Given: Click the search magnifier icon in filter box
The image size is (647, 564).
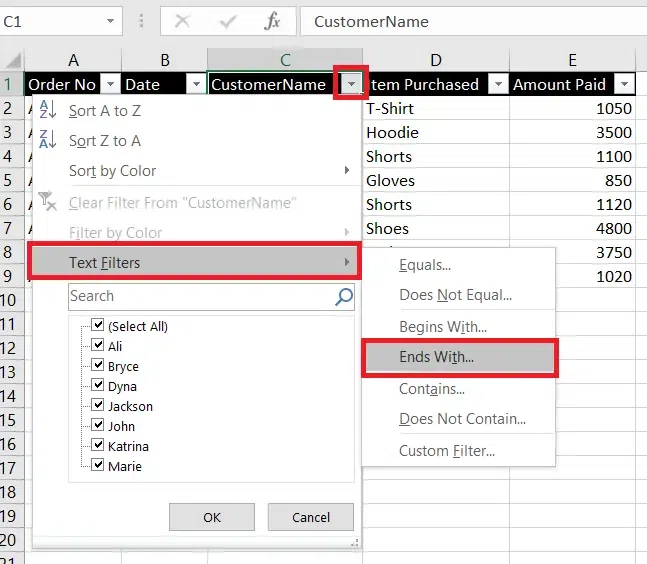Looking at the screenshot, I should 344,296.
